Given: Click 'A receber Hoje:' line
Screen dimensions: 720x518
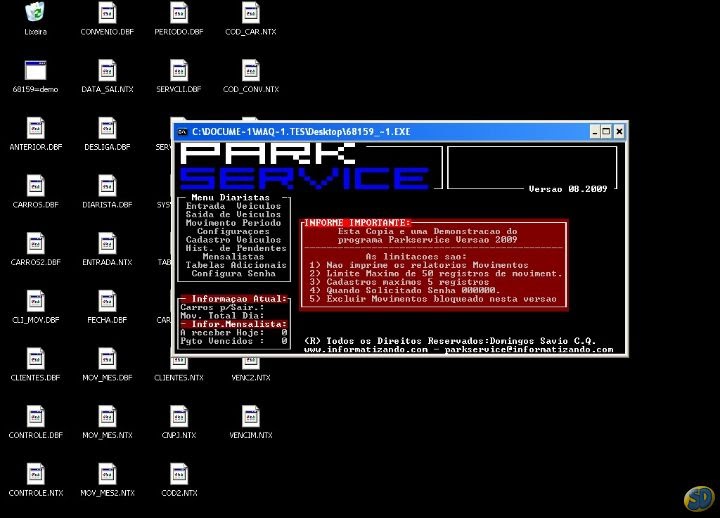Looking at the screenshot, I should point(234,332).
